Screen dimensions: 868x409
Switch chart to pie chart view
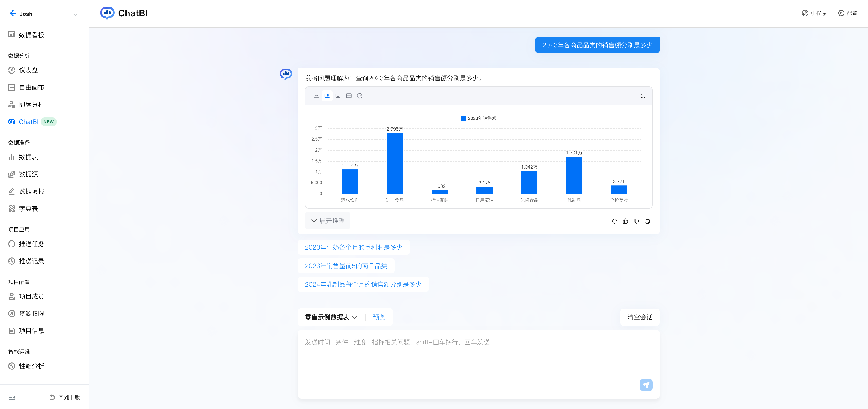[x=360, y=96]
